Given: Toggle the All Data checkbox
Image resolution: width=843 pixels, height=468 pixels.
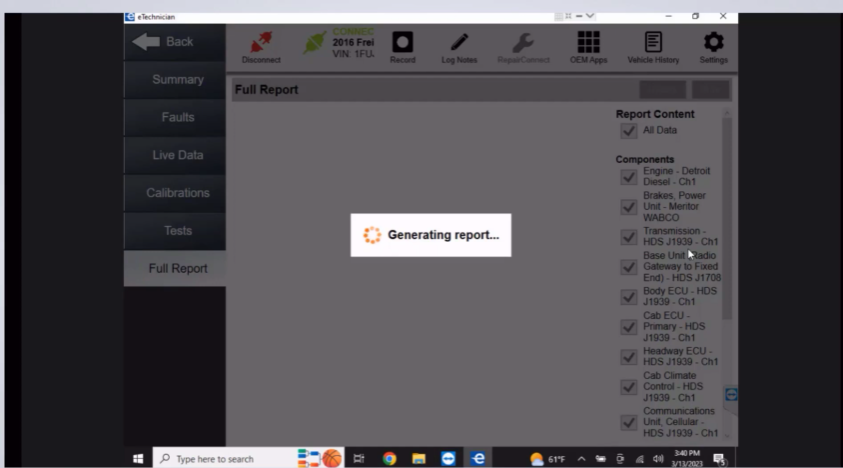Looking at the screenshot, I should coord(628,131).
